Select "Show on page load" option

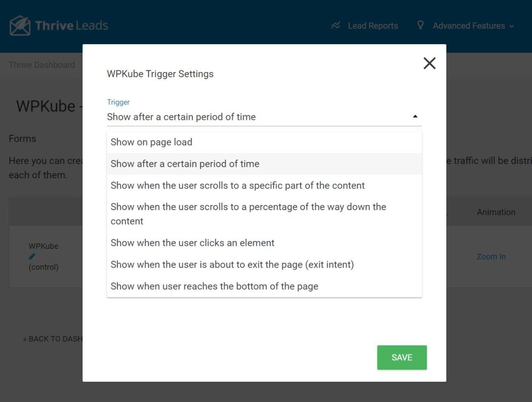264,142
